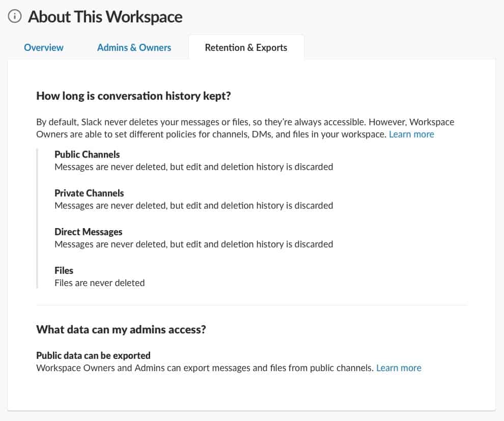The image size is (504, 421).
Task: Follow Learn more link about exporting public data
Action: pyautogui.click(x=399, y=368)
